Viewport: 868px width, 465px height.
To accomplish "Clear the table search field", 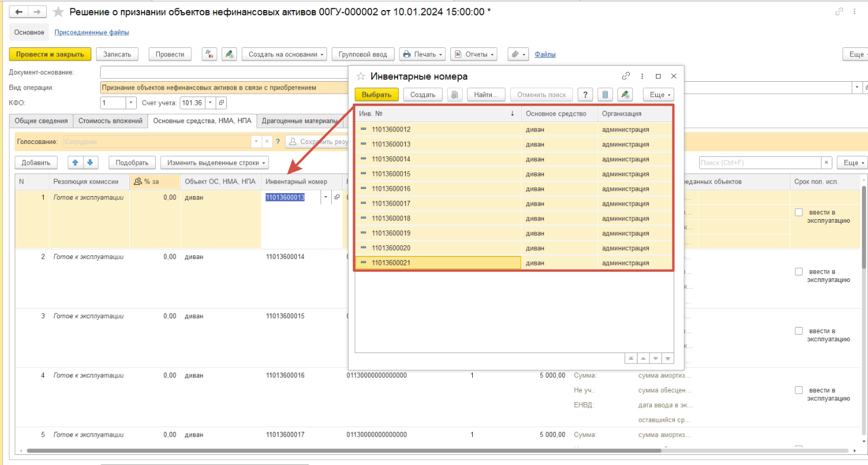I will click(827, 162).
